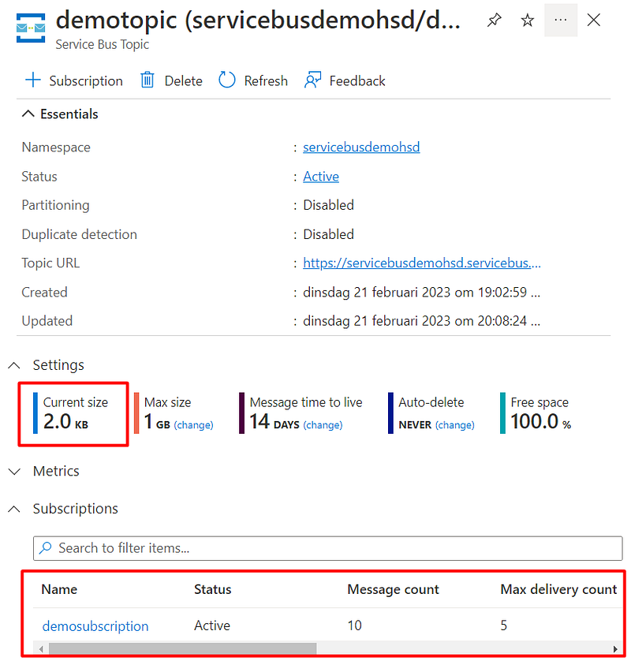Open the servicebusdemohsd namespace link

click(x=361, y=147)
